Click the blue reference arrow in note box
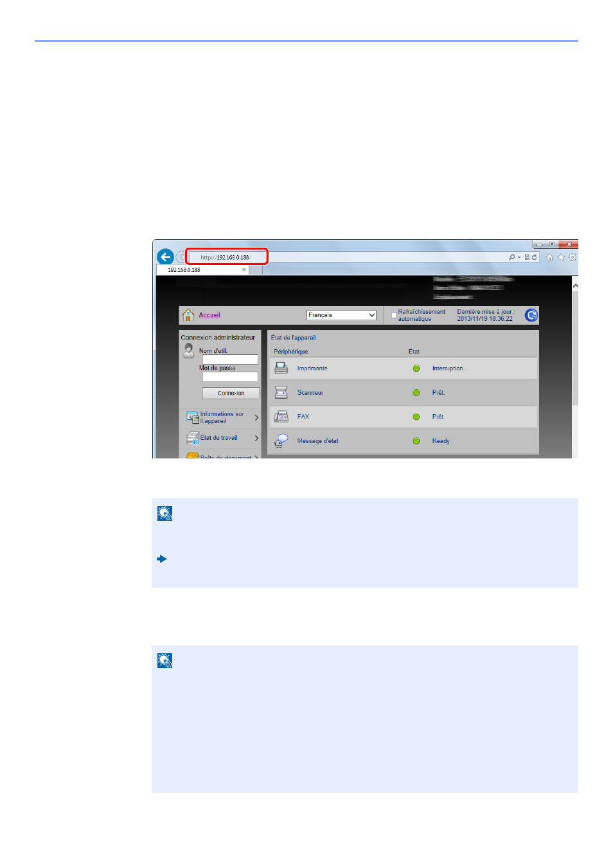Viewport: 613px width, 868px height. 162,559
